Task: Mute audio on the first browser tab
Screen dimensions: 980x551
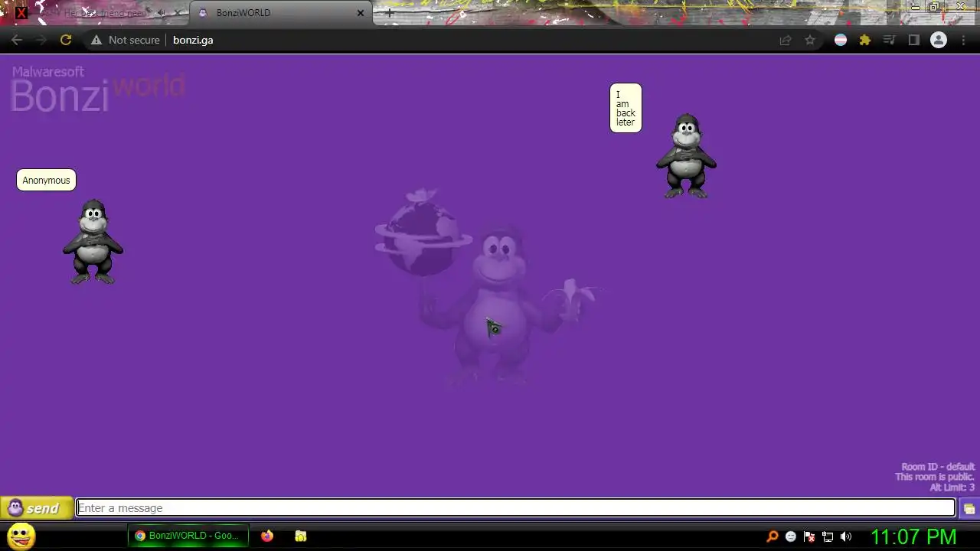Action: click(162, 13)
